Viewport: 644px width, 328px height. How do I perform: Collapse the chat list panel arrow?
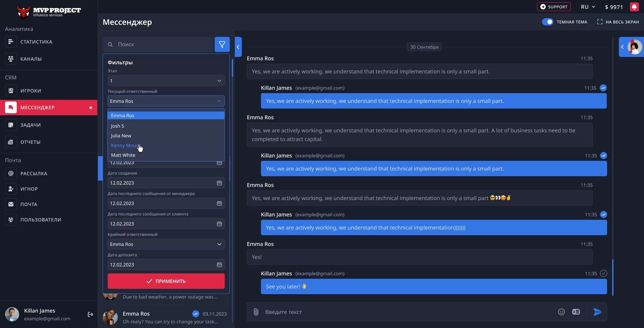pyautogui.click(x=238, y=47)
